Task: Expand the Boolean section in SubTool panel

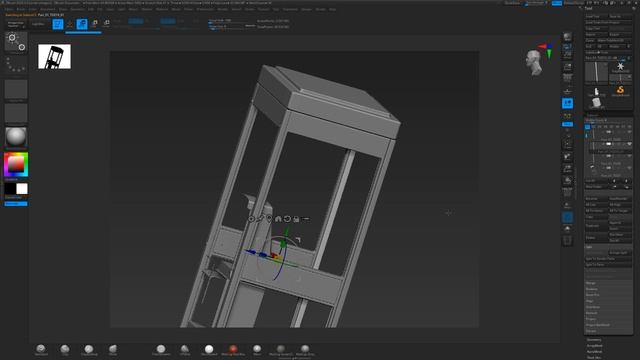Action: (x=608, y=289)
